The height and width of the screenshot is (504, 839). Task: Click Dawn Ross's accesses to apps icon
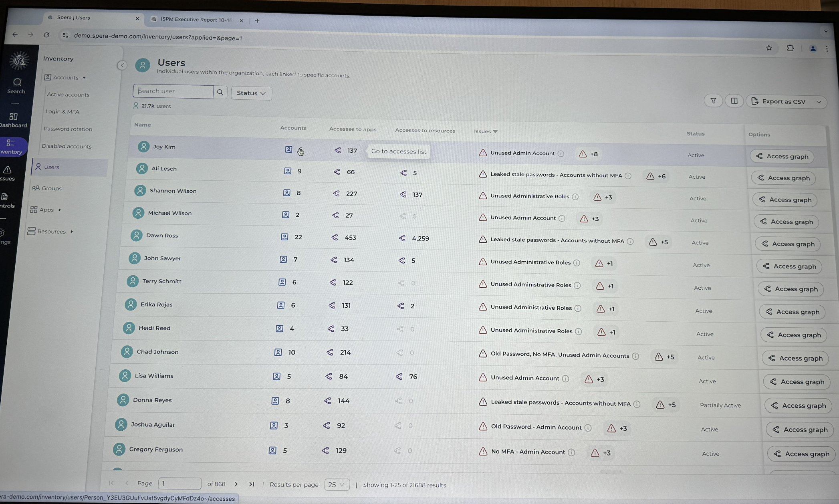point(335,238)
